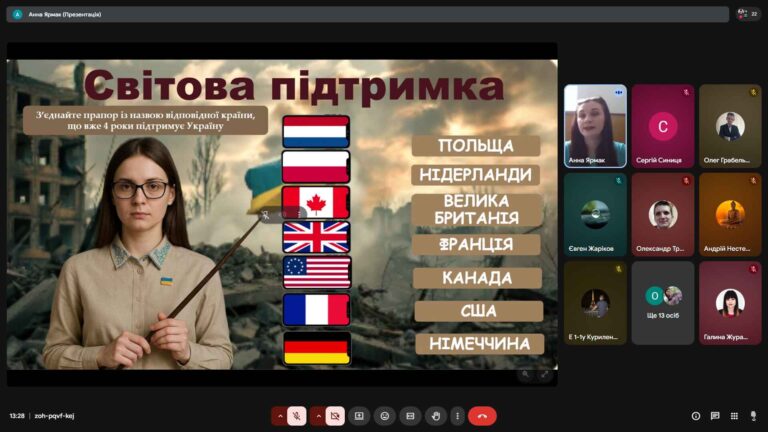Unpin the presentation using the pin overlay icon
The image size is (768, 432).
(x=265, y=215)
